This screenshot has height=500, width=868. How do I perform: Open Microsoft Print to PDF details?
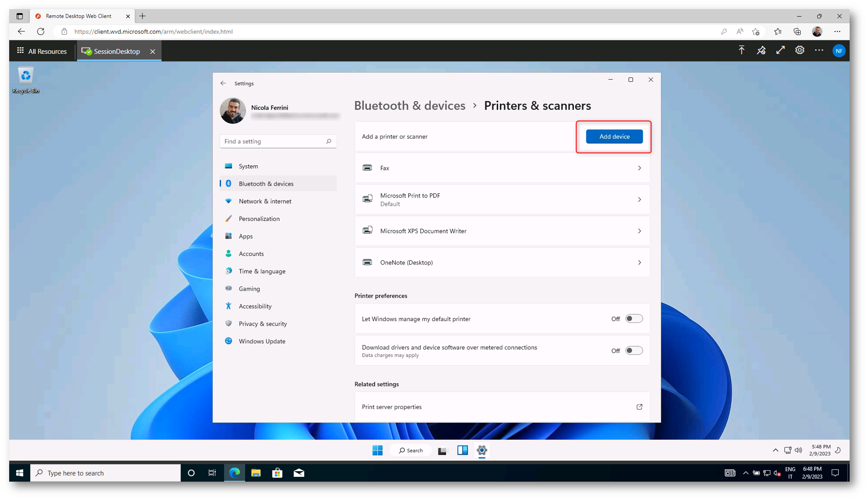pyautogui.click(x=502, y=199)
